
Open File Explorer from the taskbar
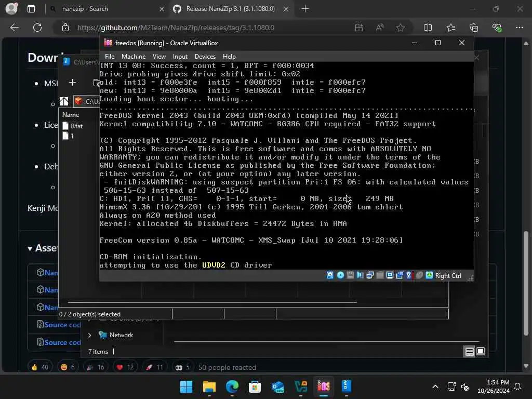209,387
